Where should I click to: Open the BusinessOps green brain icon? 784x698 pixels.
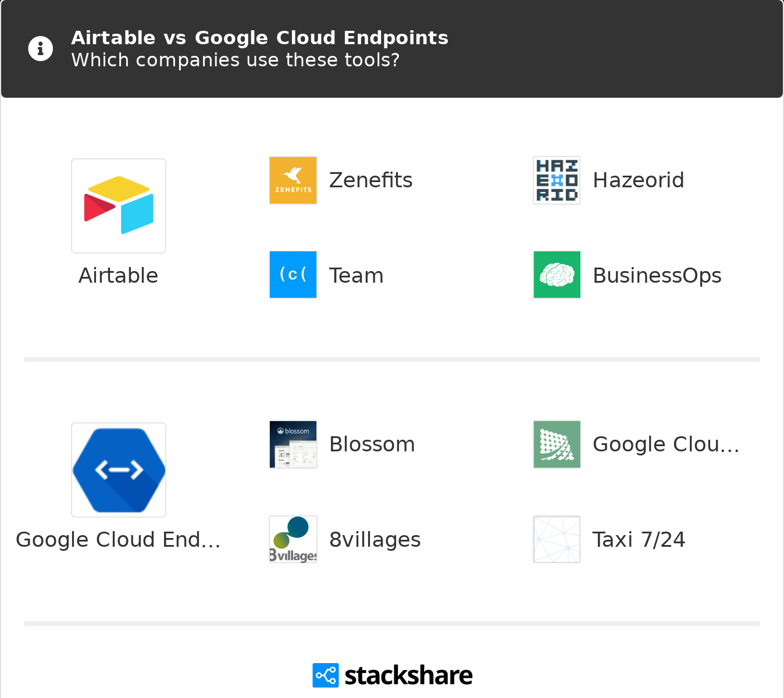tap(557, 275)
